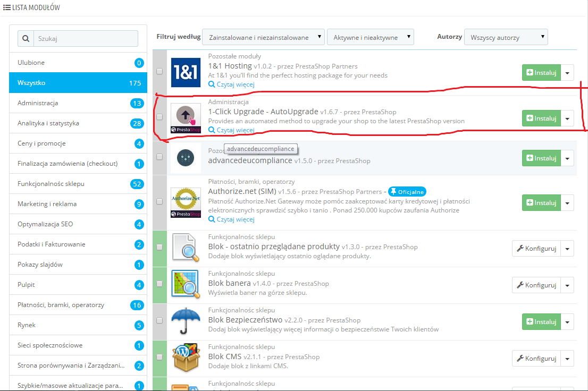Expand the arrow next to Authorize.net Instaluj

[567, 203]
